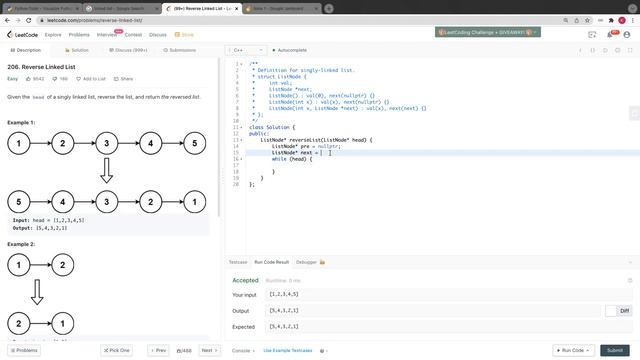
Task: Click the description panel scrollbar
Action: click(220, 137)
